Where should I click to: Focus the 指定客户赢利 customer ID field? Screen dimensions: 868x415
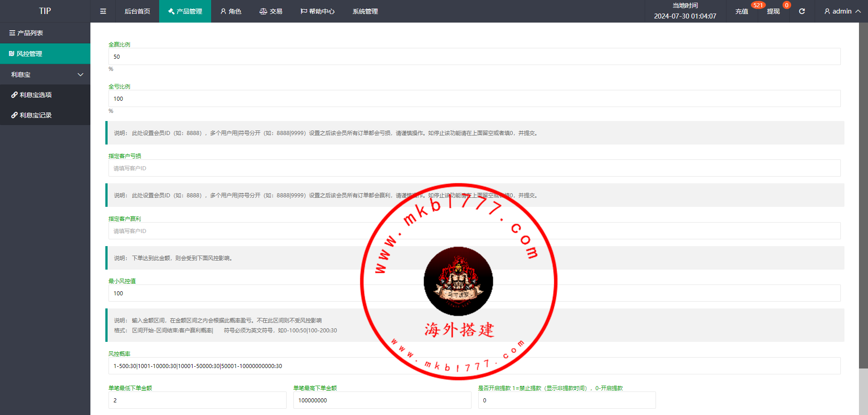tap(474, 231)
